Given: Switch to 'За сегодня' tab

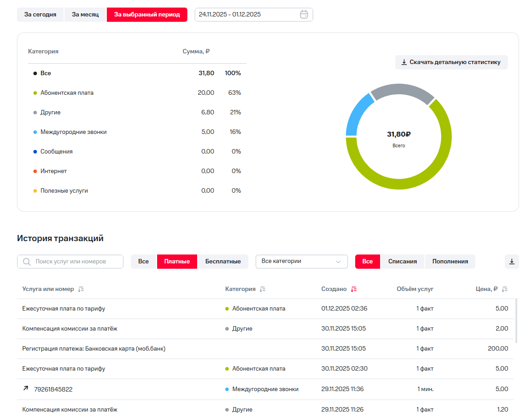Looking at the screenshot, I should coord(40,14).
